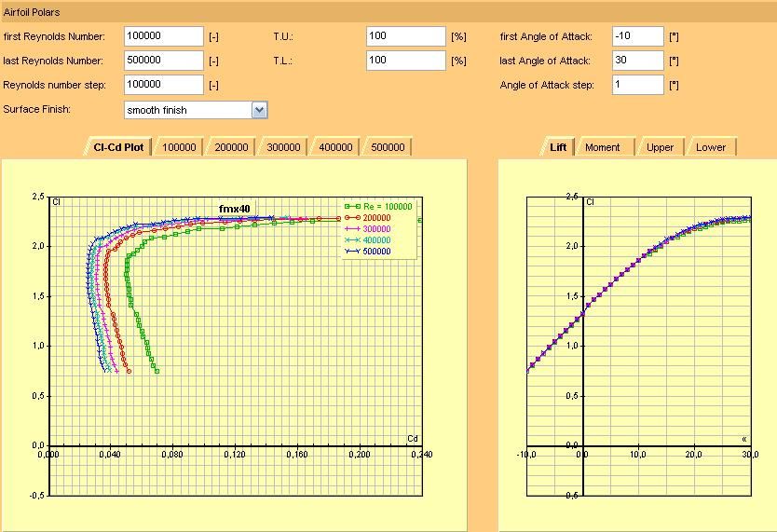Switch to the Lower tab
The image size is (777, 532).
pos(711,147)
